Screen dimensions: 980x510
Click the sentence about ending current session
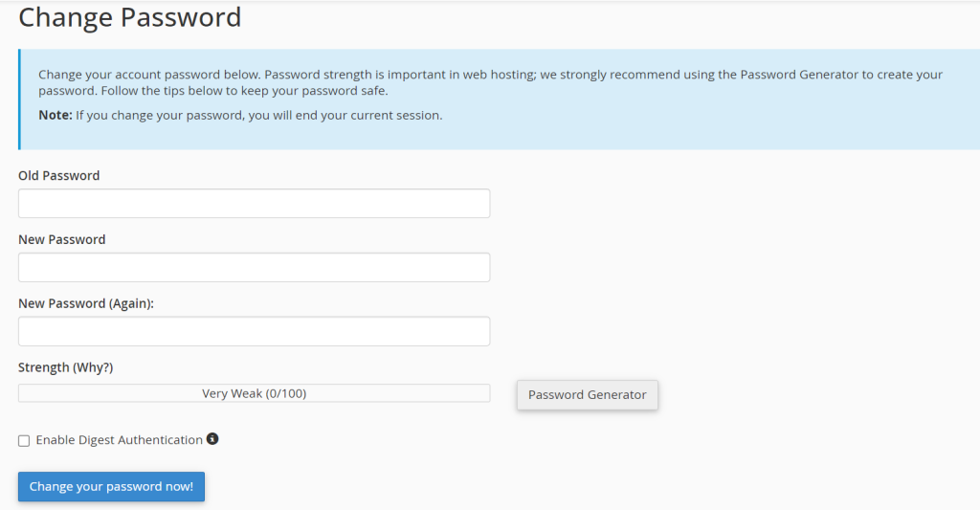click(258, 116)
